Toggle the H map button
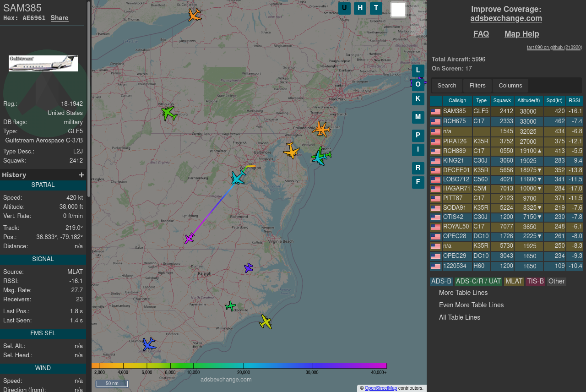 (x=360, y=8)
